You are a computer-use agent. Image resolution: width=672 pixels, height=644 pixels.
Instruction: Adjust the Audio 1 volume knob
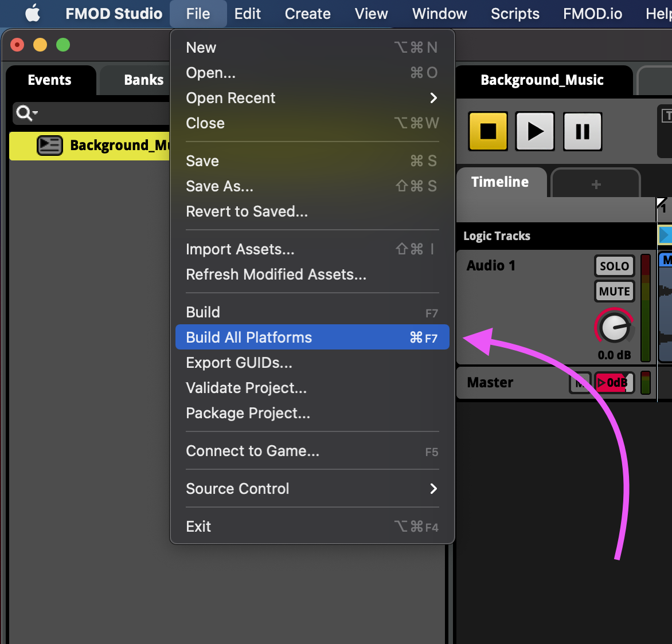point(614,327)
